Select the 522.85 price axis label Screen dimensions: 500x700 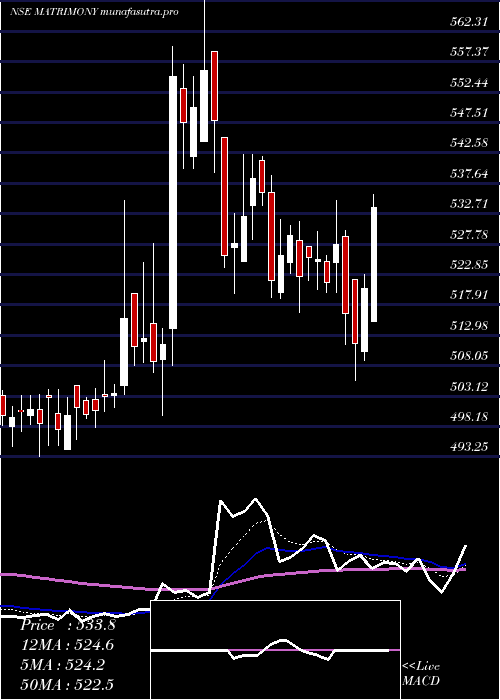tap(469, 265)
